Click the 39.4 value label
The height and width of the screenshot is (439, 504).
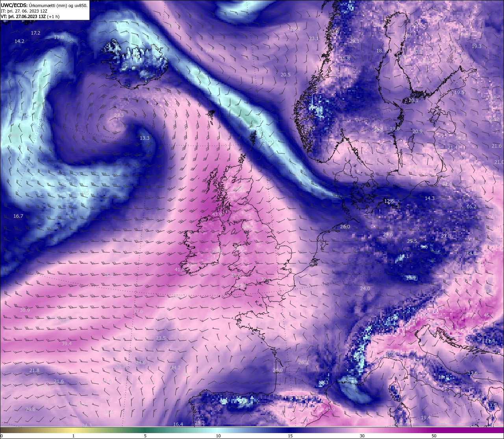pyautogui.click(x=67, y=344)
